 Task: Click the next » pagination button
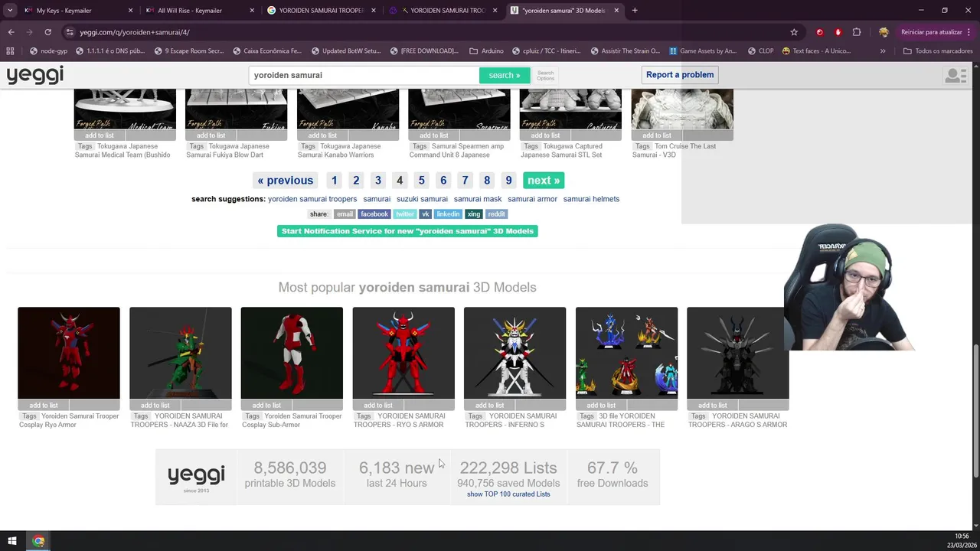[x=544, y=181]
